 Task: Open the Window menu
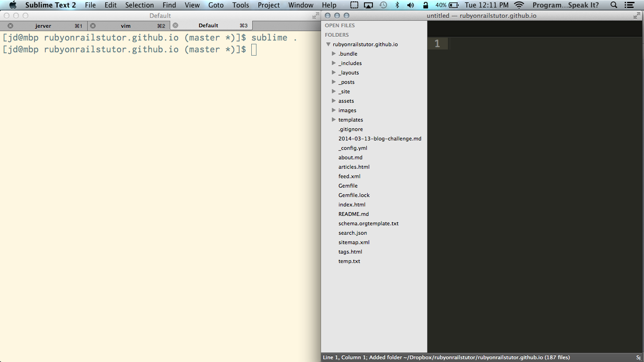(301, 5)
